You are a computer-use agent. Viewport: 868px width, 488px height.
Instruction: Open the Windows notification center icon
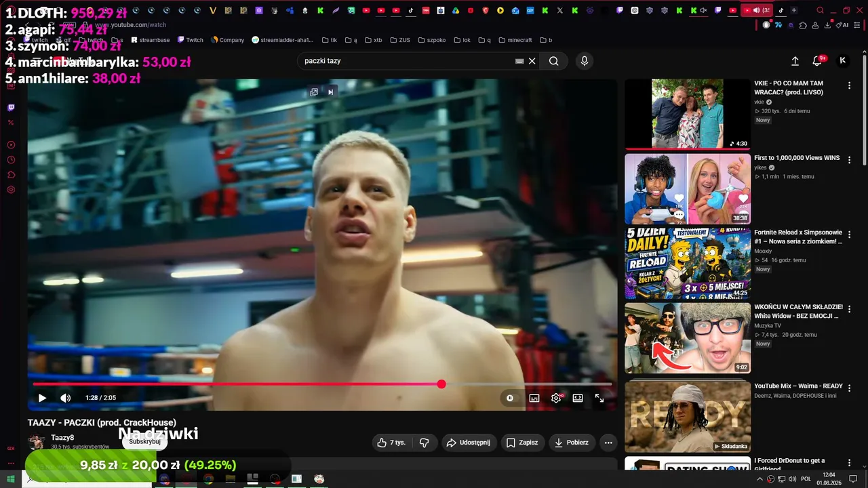click(x=853, y=479)
